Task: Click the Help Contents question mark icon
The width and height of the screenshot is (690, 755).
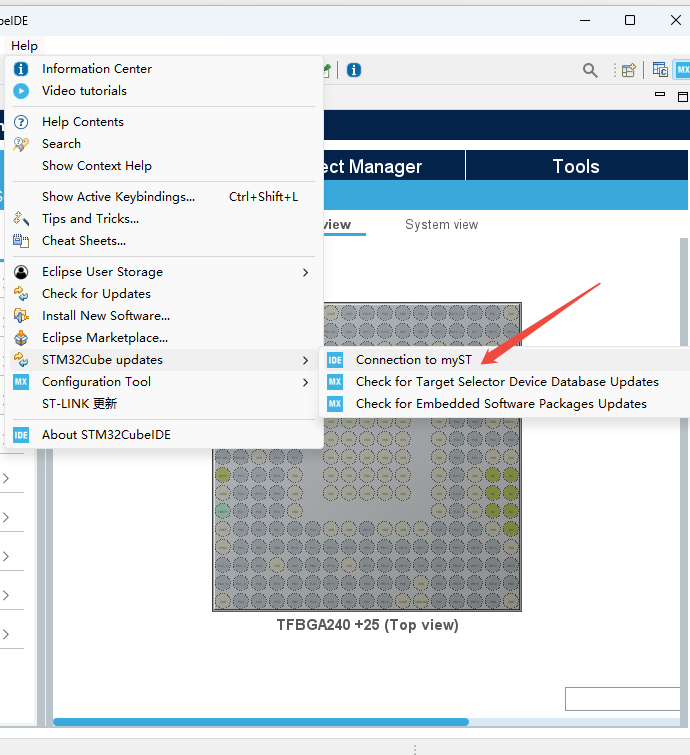Action: point(21,122)
